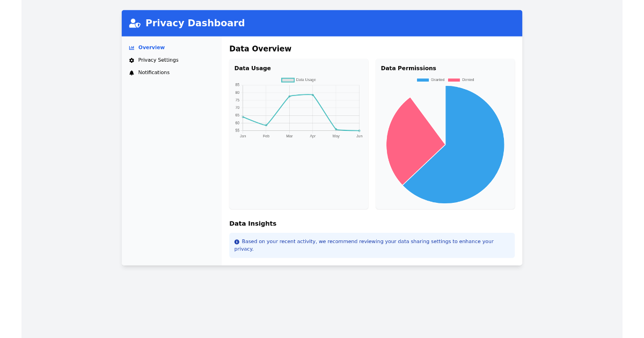
Task: Expand the Data Insights section
Action: click(x=252, y=224)
